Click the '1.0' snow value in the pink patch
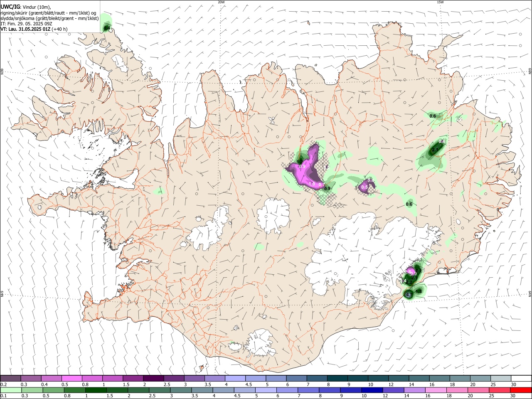The width and height of the screenshot is (532, 399). pyautogui.click(x=312, y=184)
